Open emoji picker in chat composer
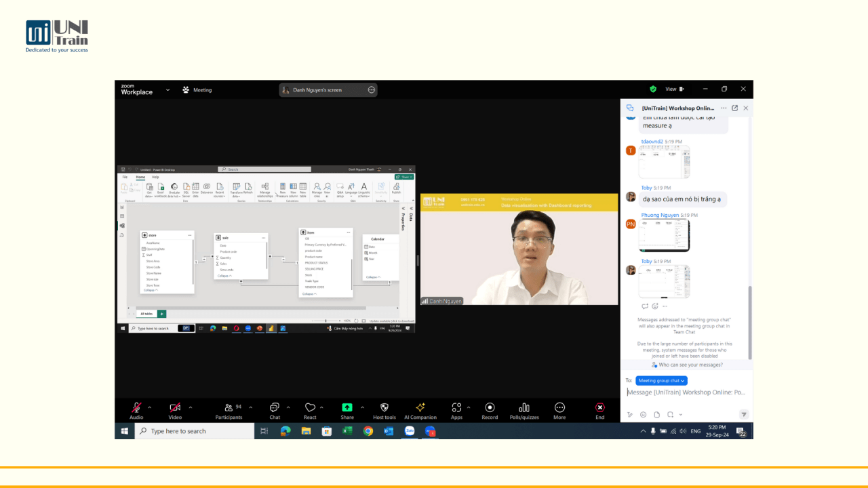868x488 pixels. coord(644,414)
